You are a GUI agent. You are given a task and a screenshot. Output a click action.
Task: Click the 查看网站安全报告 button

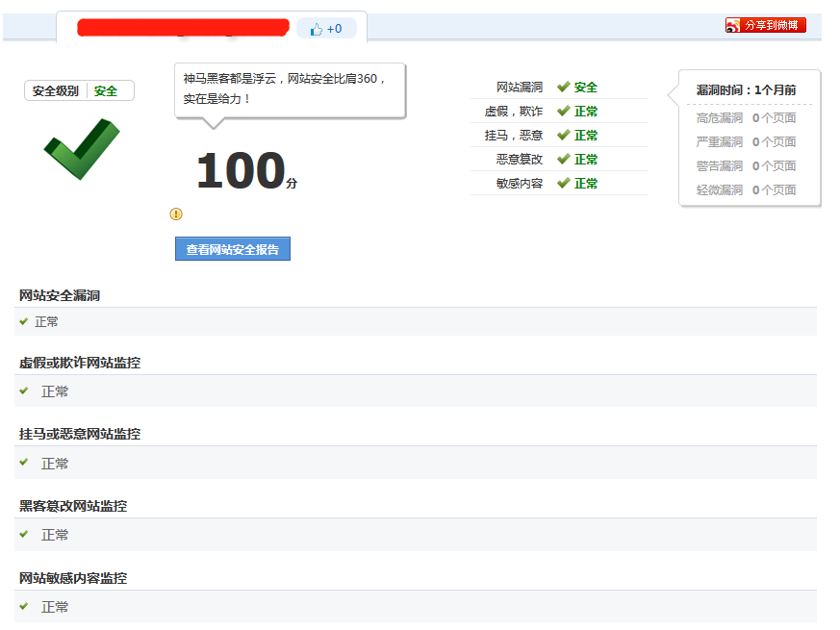[233, 249]
